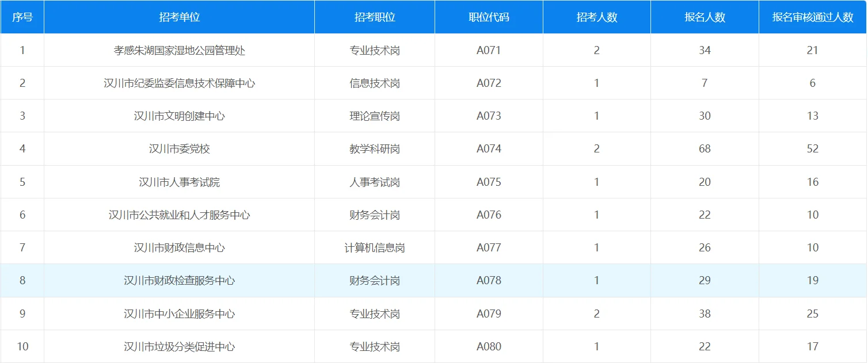Click the 汉川市纪委监委信息技术保障中心 cell

(x=180, y=83)
